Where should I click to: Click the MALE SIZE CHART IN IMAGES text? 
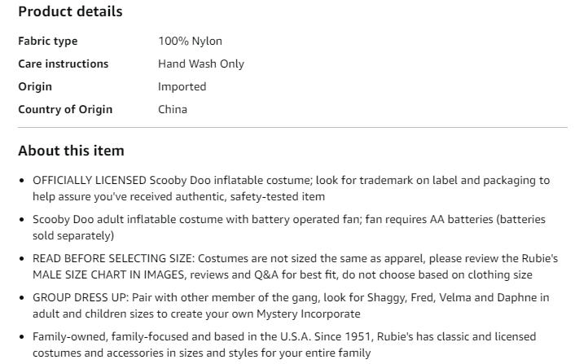109,274
